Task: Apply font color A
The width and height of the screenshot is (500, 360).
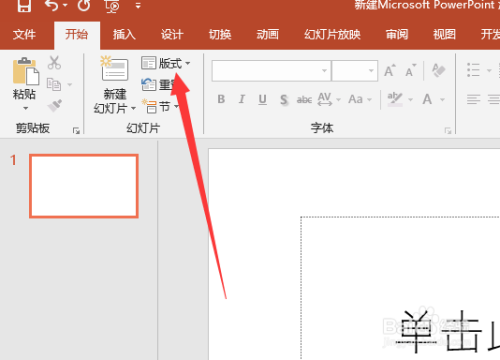Action: [427, 99]
